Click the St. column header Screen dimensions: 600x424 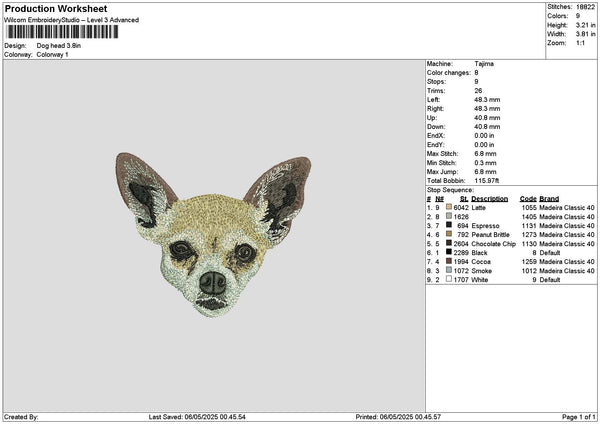click(464, 199)
